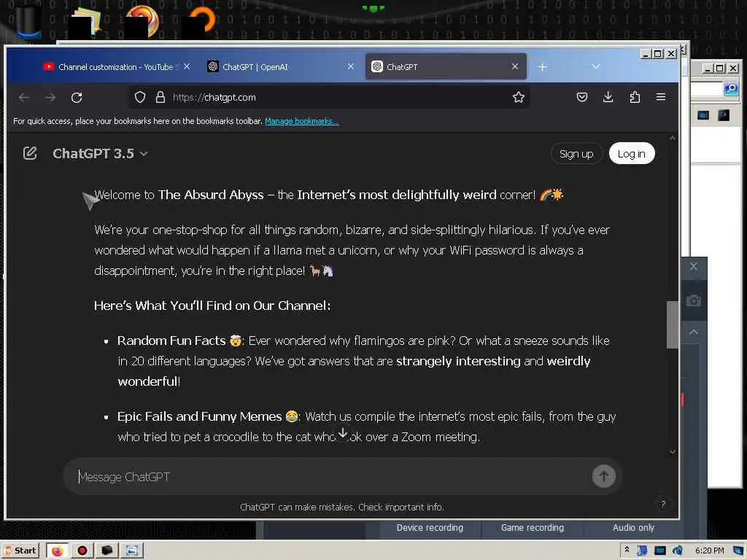747x560 pixels.
Task: Select the Device recording tab
Action: 430,528
